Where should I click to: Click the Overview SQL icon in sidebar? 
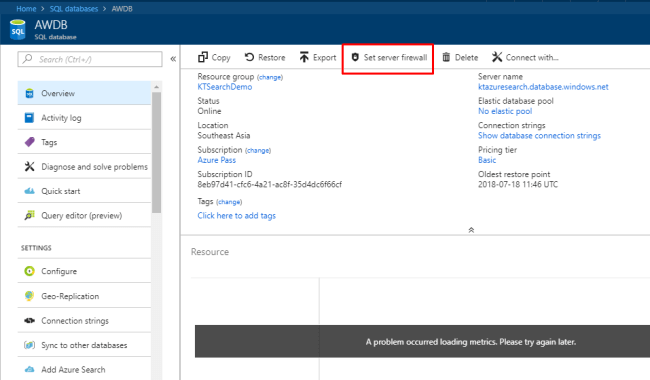pos(29,93)
